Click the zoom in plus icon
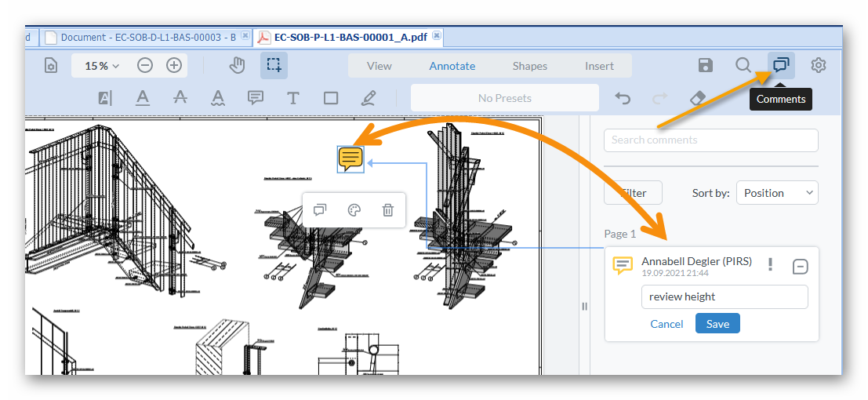The height and width of the screenshot is (400, 868). tap(174, 66)
